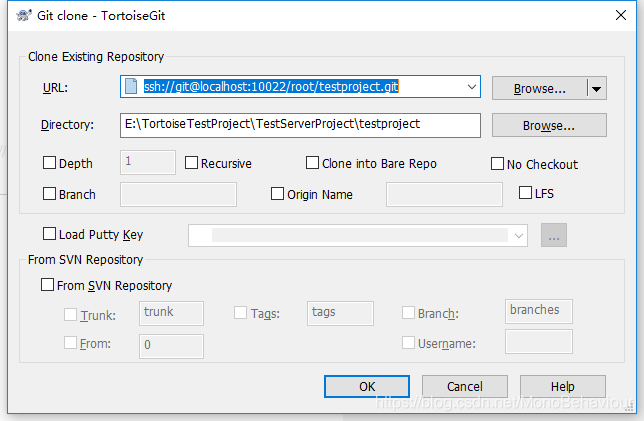Confirm clone with OK button

[367, 386]
